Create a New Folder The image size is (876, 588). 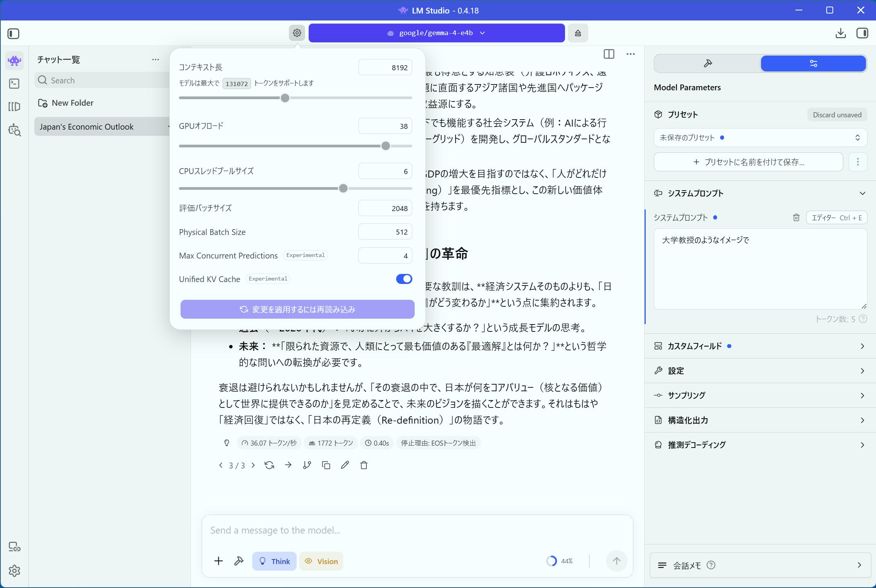point(66,103)
